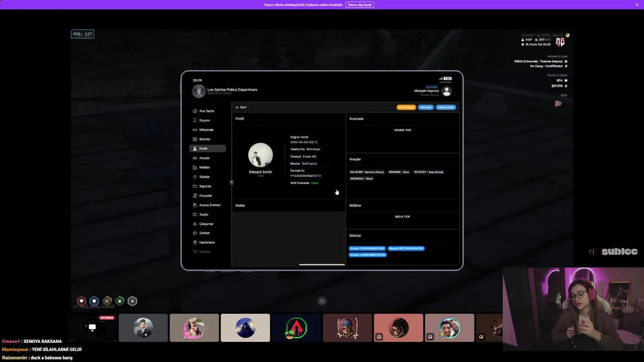Click Los Santos Police Department seal logo
Screen dimensions: 644x362
[199, 91]
